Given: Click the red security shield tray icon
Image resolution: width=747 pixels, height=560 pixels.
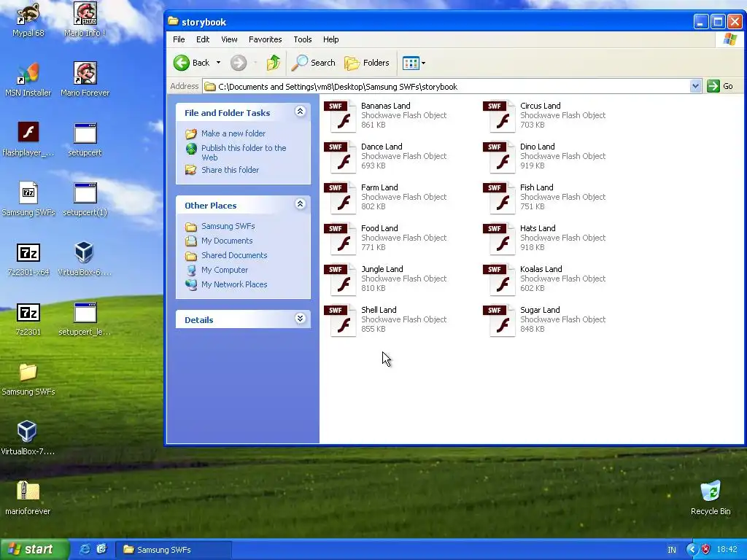Looking at the screenshot, I should [706, 550].
